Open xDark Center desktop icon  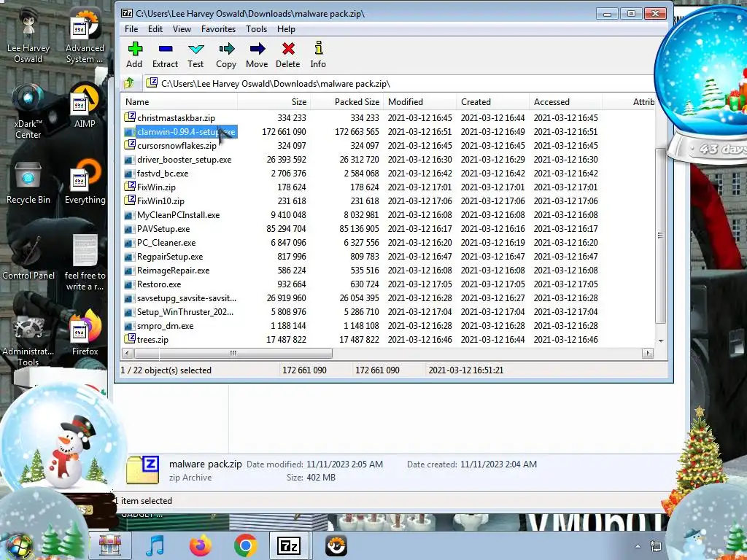click(x=28, y=112)
